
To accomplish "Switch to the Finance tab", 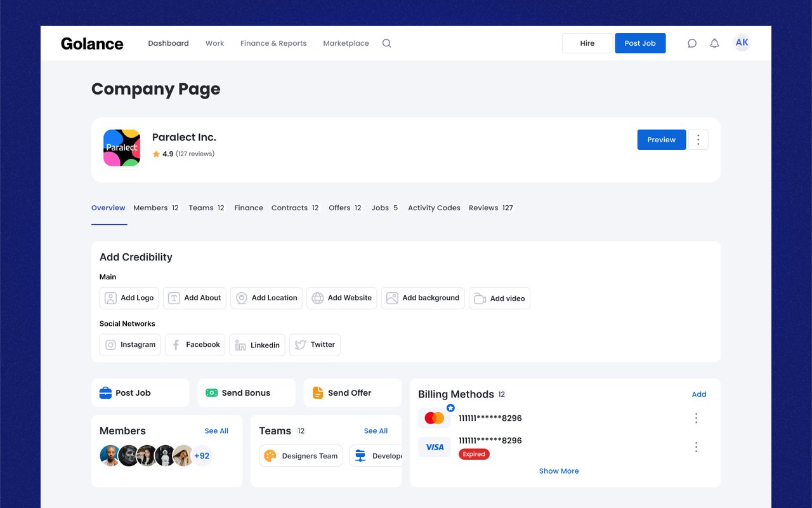I will pos(249,208).
